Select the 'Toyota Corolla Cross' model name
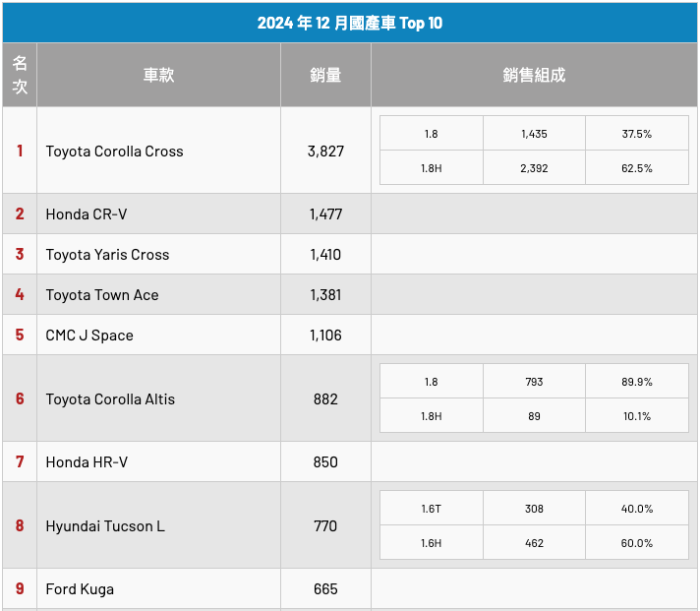 pos(114,151)
